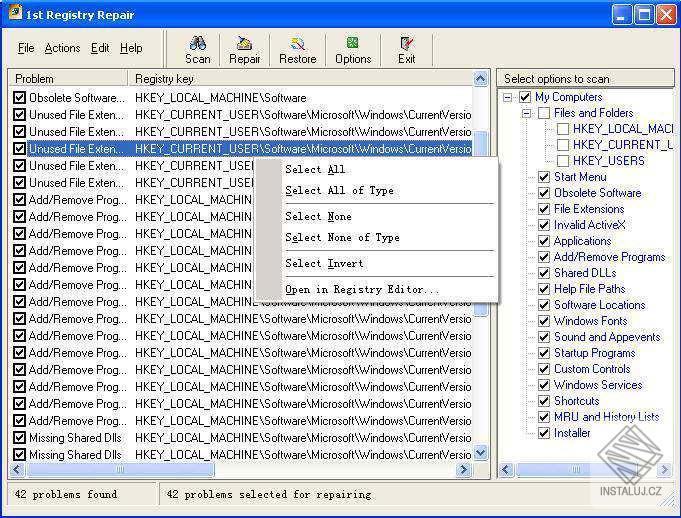681x518 pixels.
Task: Choose Select Invert in the context menu
Action: pos(324,264)
